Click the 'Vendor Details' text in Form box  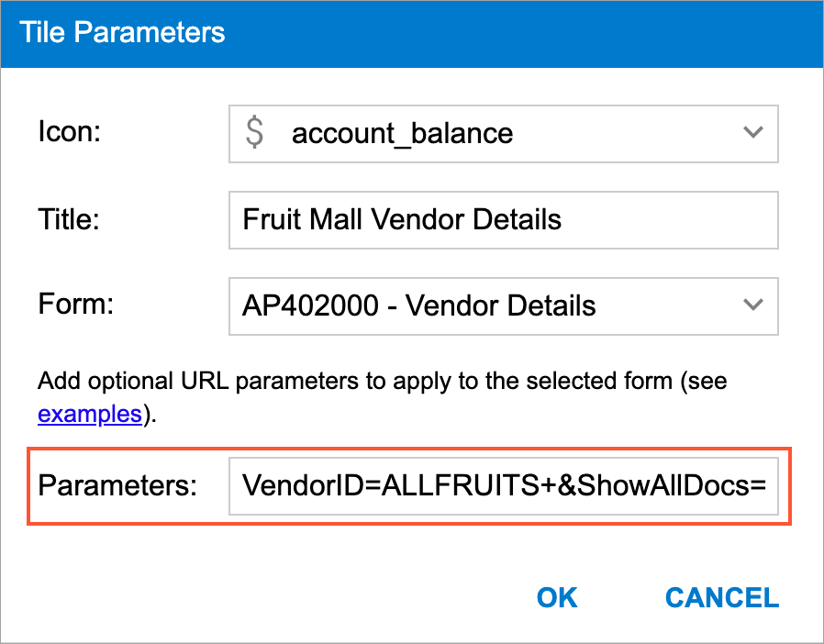(x=500, y=305)
